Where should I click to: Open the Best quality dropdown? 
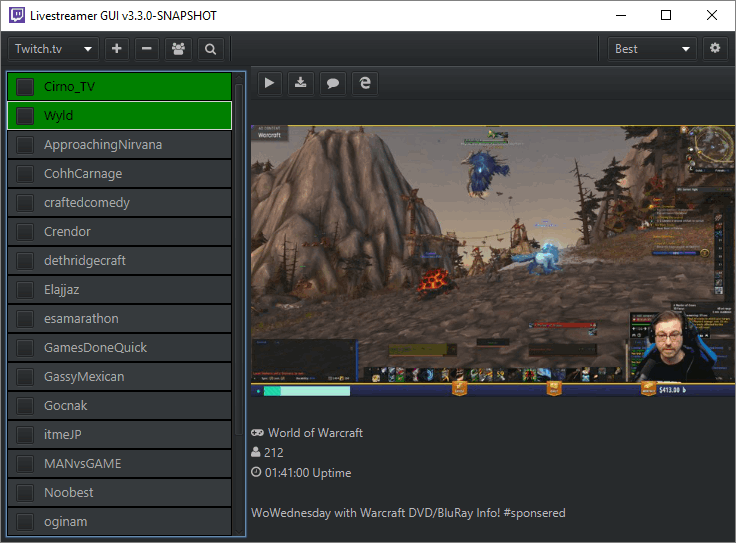click(x=653, y=49)
